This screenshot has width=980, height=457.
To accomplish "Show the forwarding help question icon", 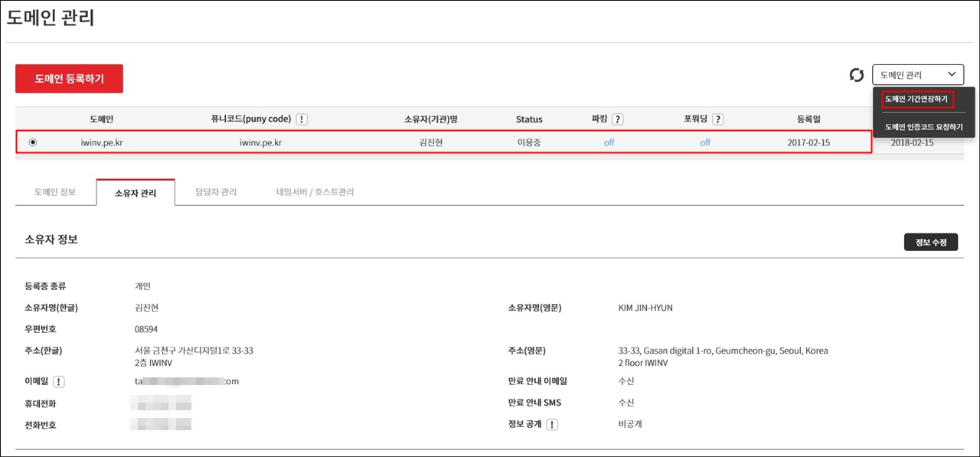I will tap(718, 119).
